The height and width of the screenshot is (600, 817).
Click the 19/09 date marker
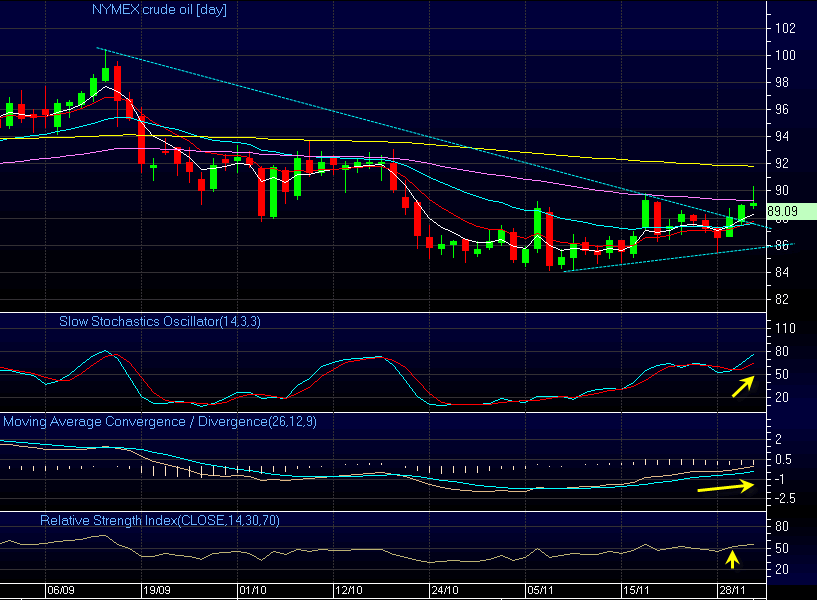(156, 591)
